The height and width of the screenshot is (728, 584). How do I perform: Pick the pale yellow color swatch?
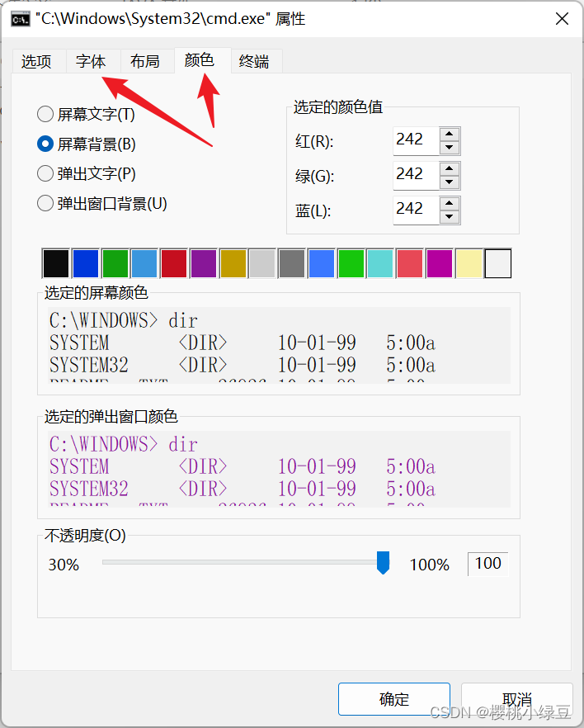point(469,263)
